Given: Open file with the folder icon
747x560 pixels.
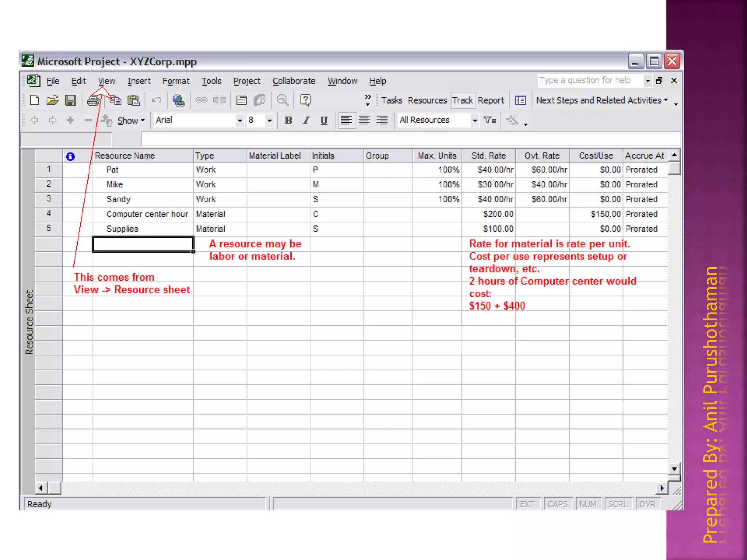Looking at the screenshot, I should click(53, 100).
